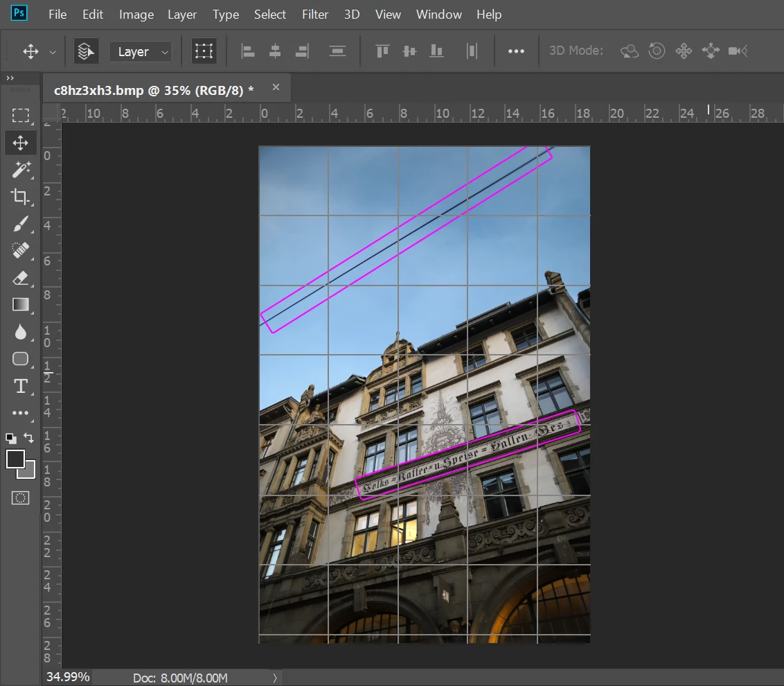Select the Blur tool
The width and height of the screenshot is (784, 686).
(x=21, y=332)
